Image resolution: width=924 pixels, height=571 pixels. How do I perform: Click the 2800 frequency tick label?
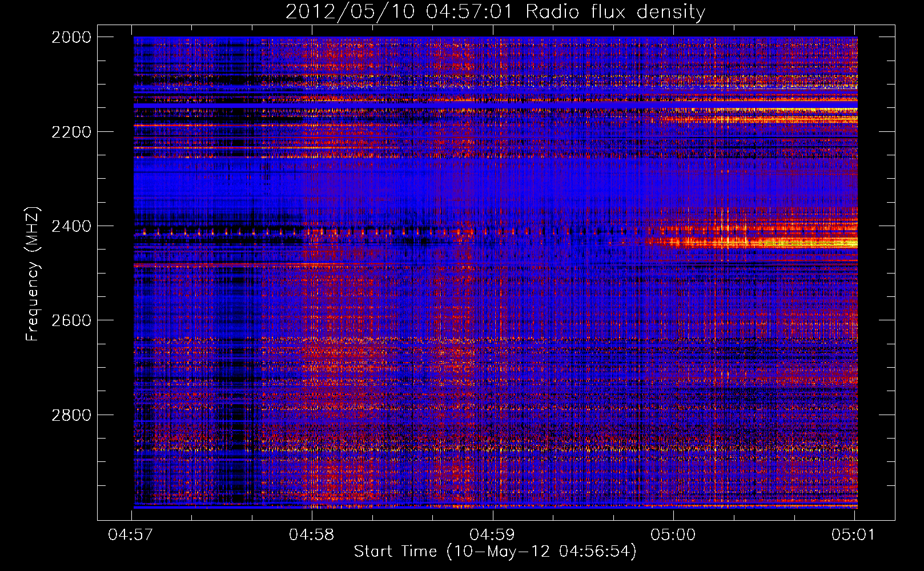click(71, 415)
